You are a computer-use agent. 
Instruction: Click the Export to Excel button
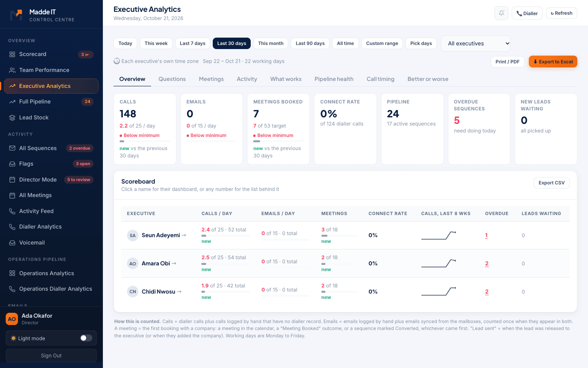(553, 62)
